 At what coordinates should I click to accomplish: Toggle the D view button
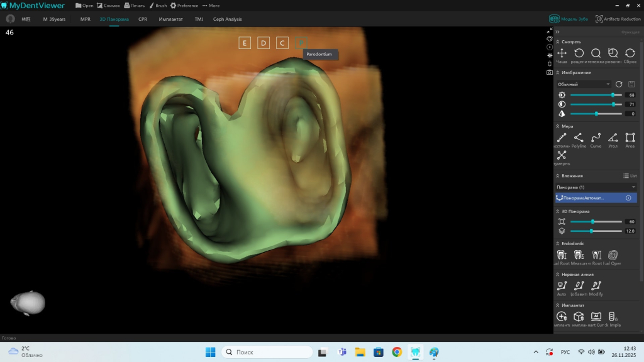coord(264,43)
